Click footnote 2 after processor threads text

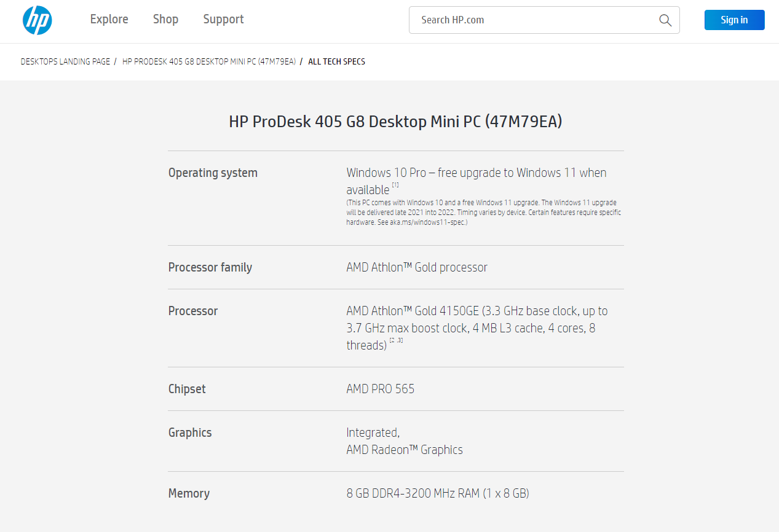click(392, 340)
